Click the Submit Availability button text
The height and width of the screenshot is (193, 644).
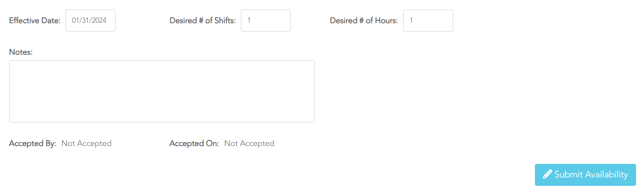(x=591, y=175)
